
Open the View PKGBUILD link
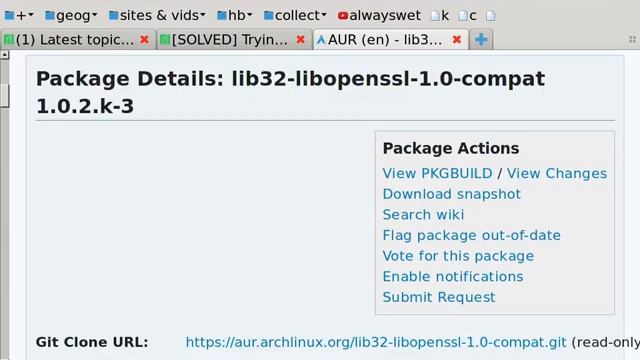[437, 173]
